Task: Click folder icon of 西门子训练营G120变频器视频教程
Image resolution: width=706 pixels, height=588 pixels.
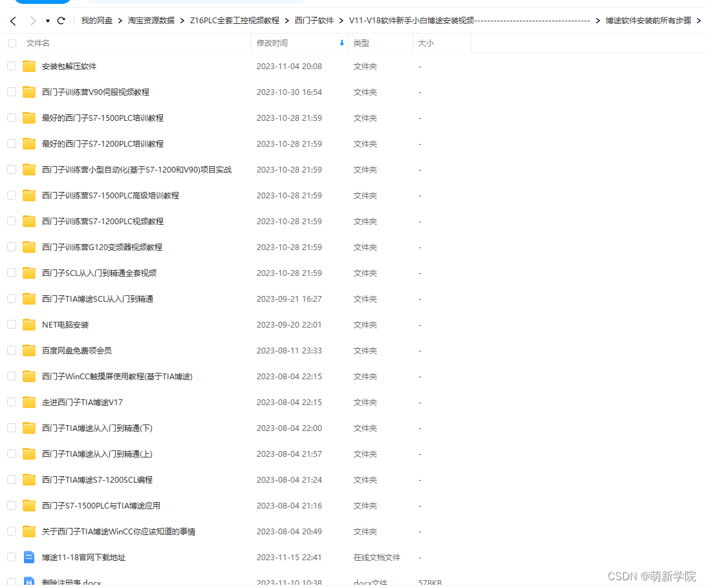Action: click(x=29, y=247)
